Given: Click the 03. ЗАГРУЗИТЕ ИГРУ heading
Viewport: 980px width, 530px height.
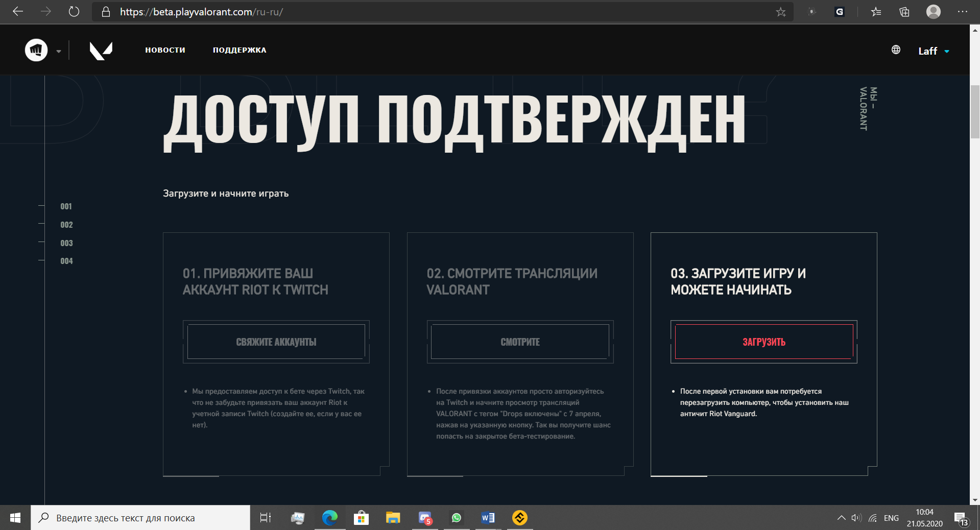Looking at the screenshot, I should [738, 281].
